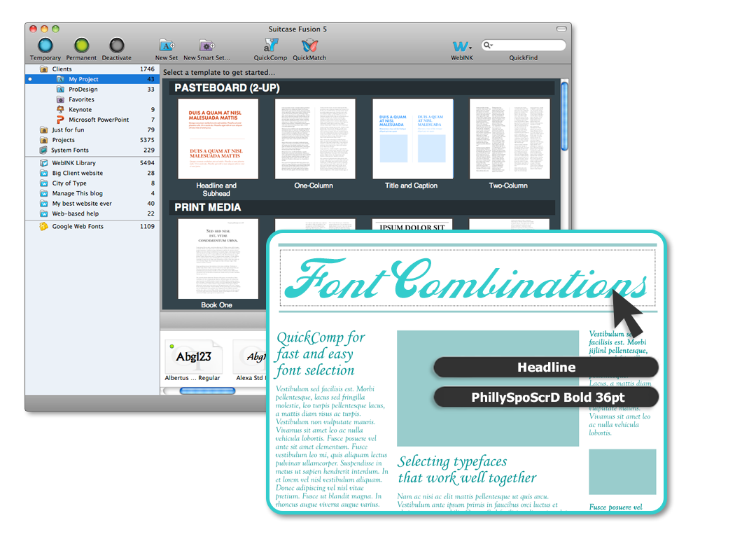Viewport: 735px width, 560px height.
Task: Select the Clients library folder icon
Action: pyautogui.click(x=43, y=69)
